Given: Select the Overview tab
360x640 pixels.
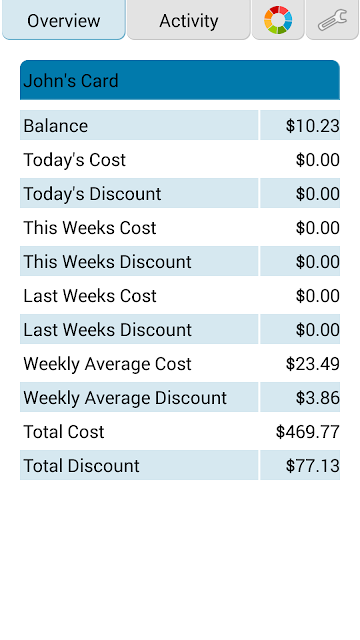Looking at the screenshot, I should pos(64,20).
